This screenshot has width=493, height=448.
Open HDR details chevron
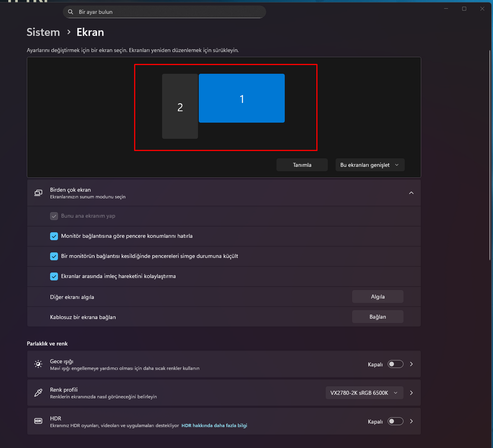[411, 421]
